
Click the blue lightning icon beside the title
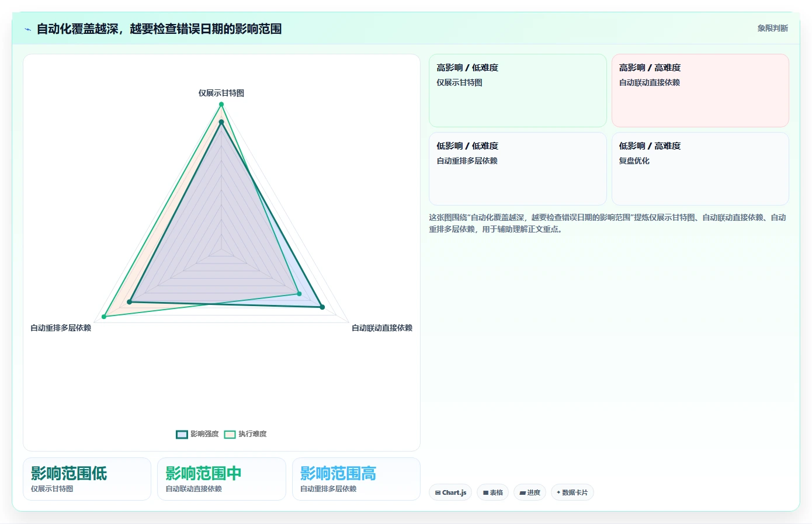[x=27, y=29]
